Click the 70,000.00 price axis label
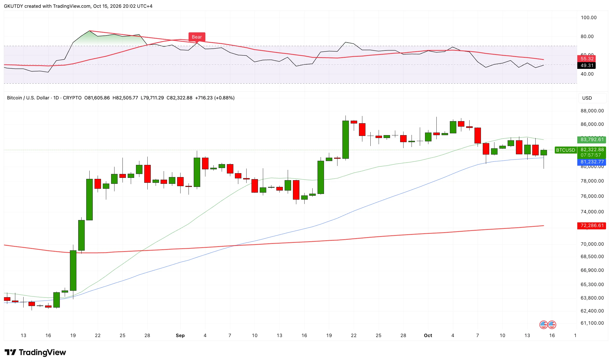This screenshot has width=612, height=364. [592, 244]
